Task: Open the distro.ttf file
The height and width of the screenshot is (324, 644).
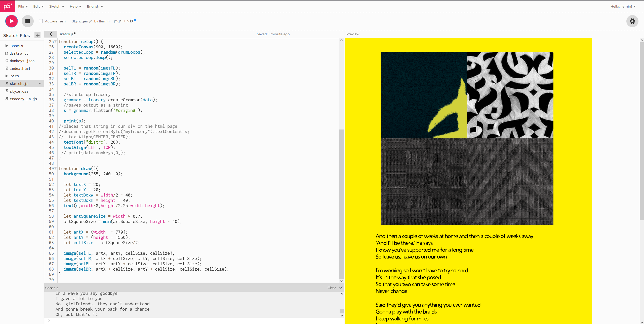Action: tap(20, 53)
